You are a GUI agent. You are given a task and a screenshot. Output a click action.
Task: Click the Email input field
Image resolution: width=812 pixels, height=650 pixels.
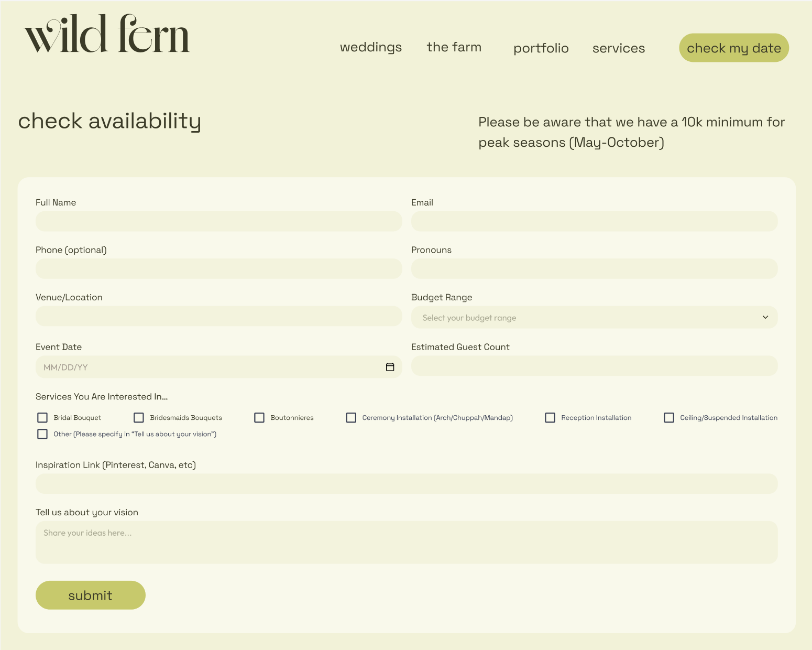tap(594, 221)
